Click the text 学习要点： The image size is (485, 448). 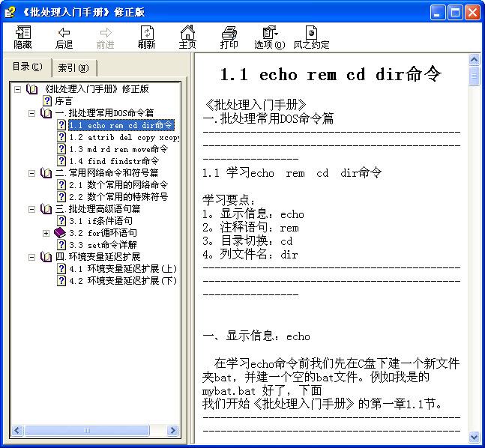click(x=229, y=200)
